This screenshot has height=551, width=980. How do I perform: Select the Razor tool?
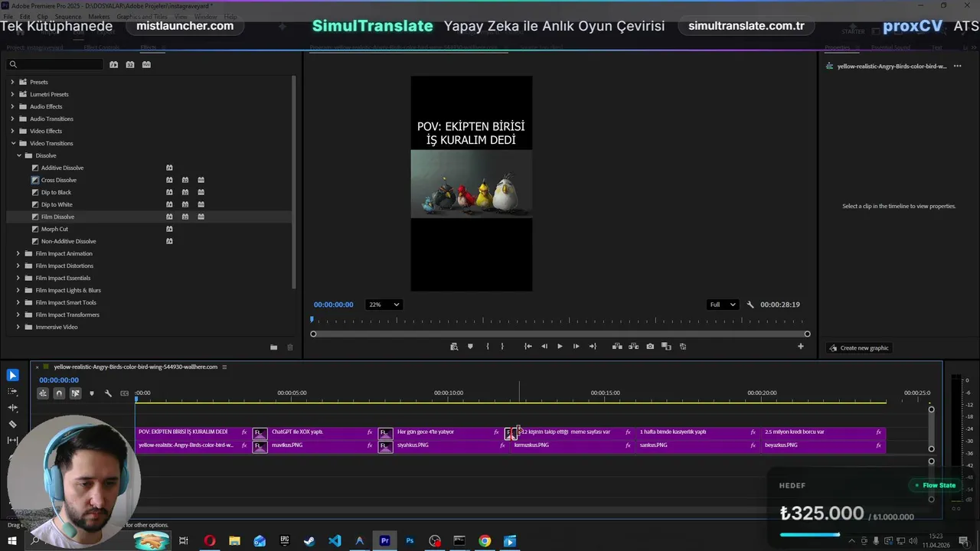12,424
